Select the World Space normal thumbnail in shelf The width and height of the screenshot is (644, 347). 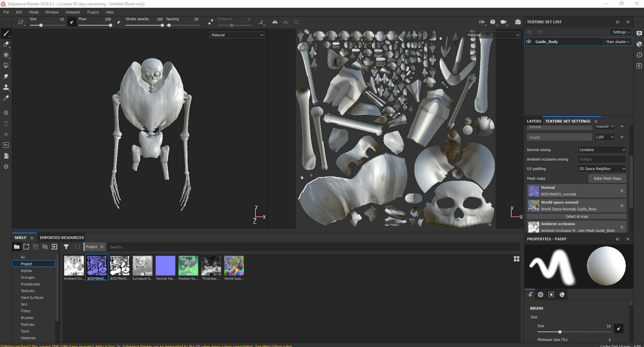tap(234, 266)
